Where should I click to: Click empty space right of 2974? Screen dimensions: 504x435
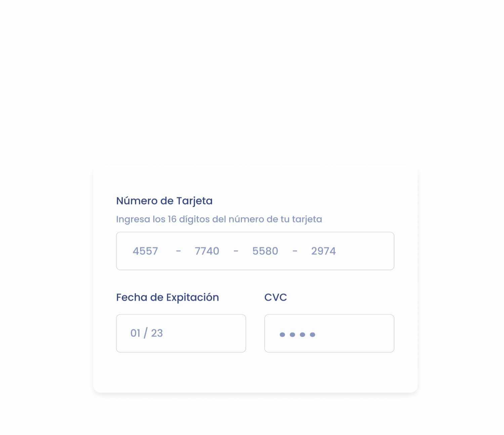pos(365,251)
